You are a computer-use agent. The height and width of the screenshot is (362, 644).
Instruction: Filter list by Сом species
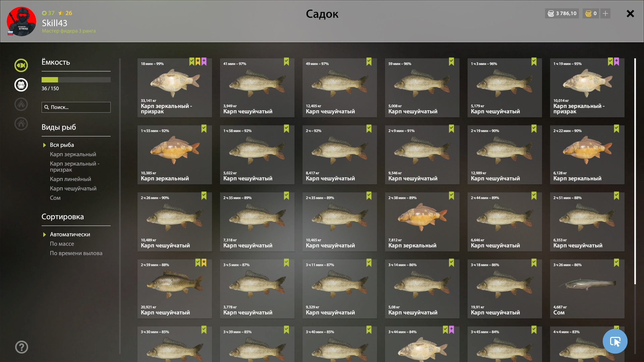(x=55, y=198)
